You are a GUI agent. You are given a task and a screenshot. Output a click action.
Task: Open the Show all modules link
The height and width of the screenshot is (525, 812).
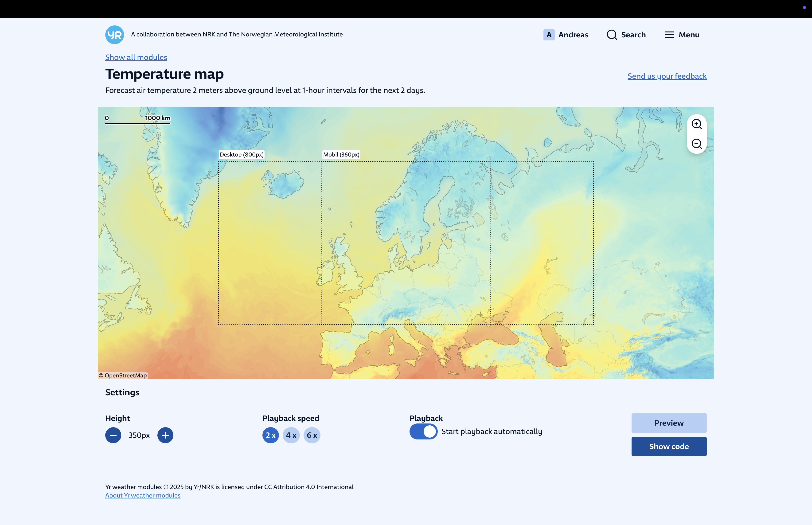136,57
